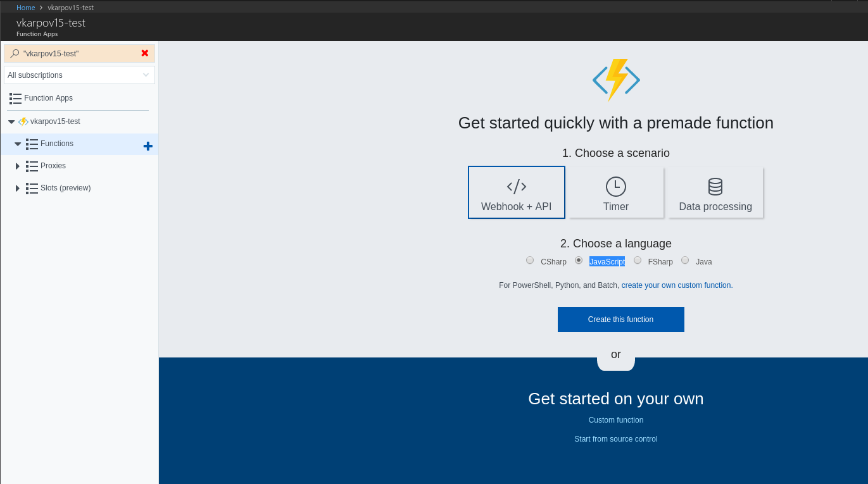
Task: Collapse the vkarpov15-test tree node
Action: point(11,121)
